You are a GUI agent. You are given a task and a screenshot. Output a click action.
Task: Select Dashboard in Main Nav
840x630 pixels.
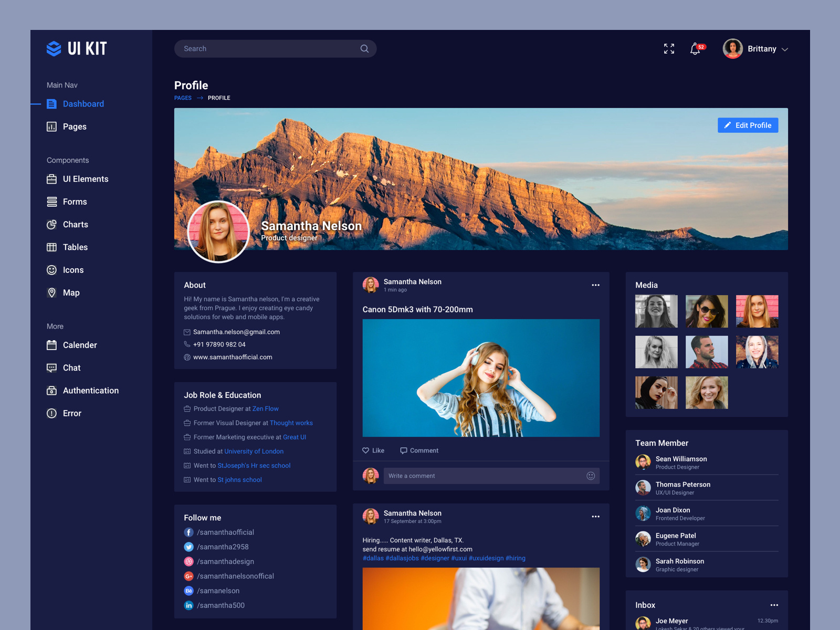(x=83, y=103)
